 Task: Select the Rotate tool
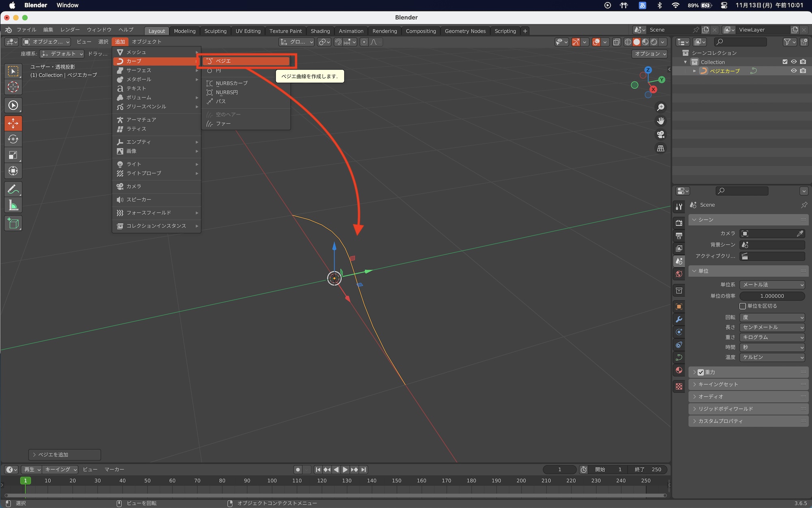coord(13,139)
